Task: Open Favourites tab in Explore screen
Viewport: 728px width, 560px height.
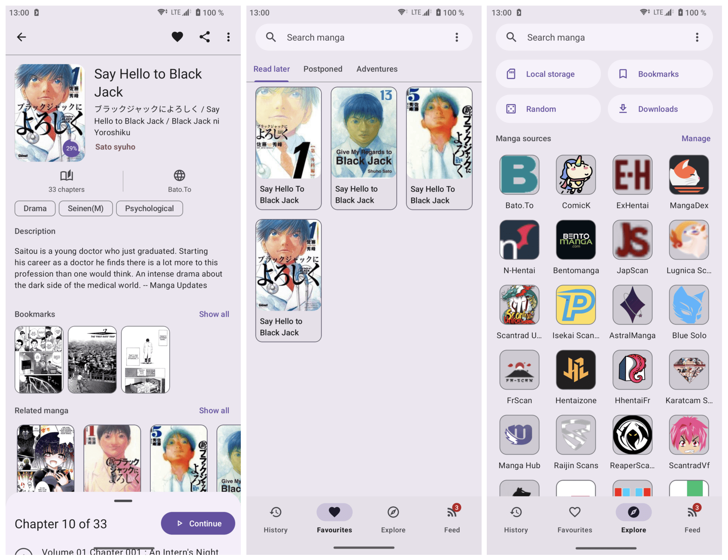Action: [575, 519]
